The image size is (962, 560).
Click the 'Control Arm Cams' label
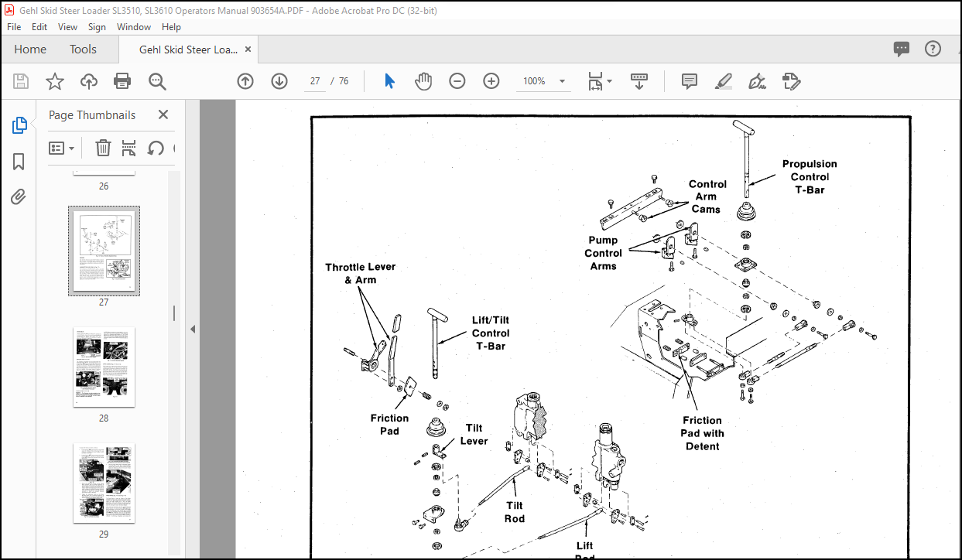[707, 196]
